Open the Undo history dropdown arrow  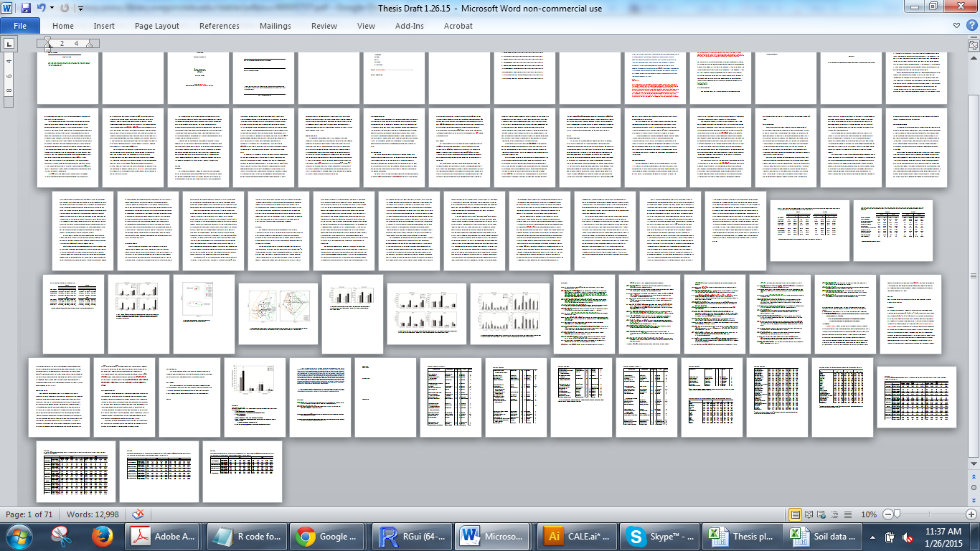(52, 8)
